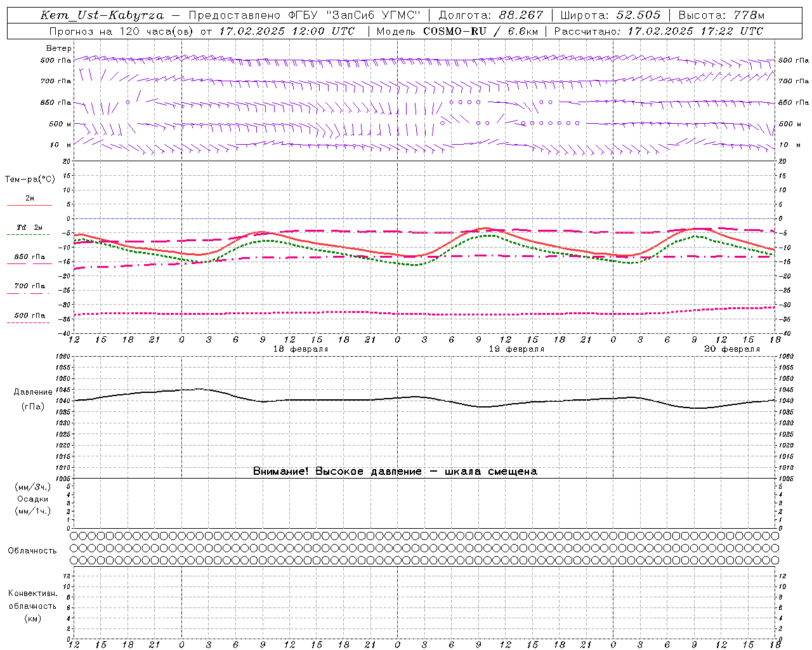Click the '850 гПа' entry in temperature legend

tap(30, 257)
